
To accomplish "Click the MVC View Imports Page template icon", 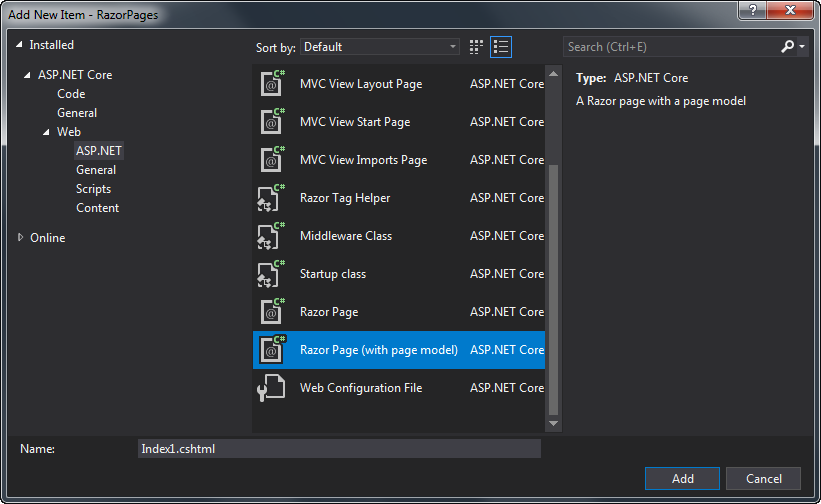I will click(x=272, y=160).
